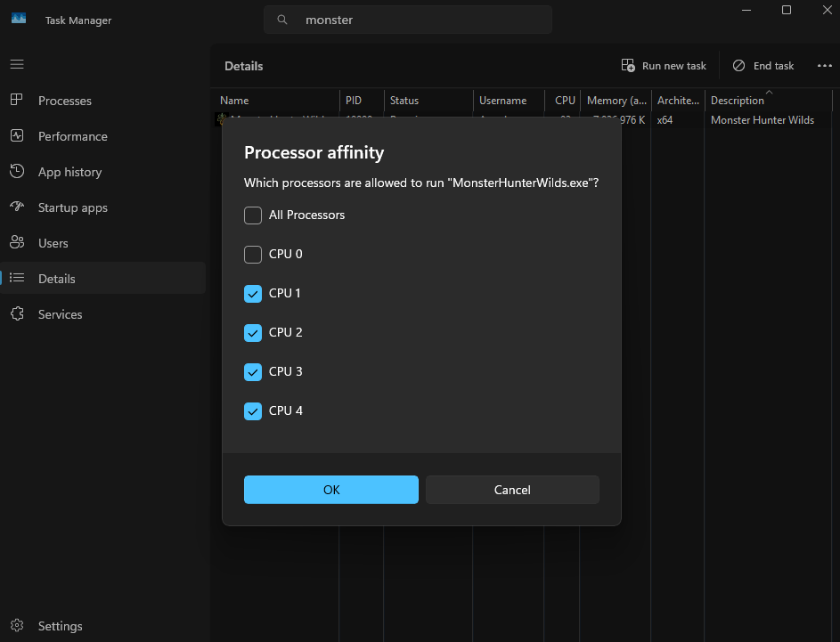Image resolution: width=840 pixels, height=642 pixels.
Task: Open the Settings gear icon
Action: (17, 626)
